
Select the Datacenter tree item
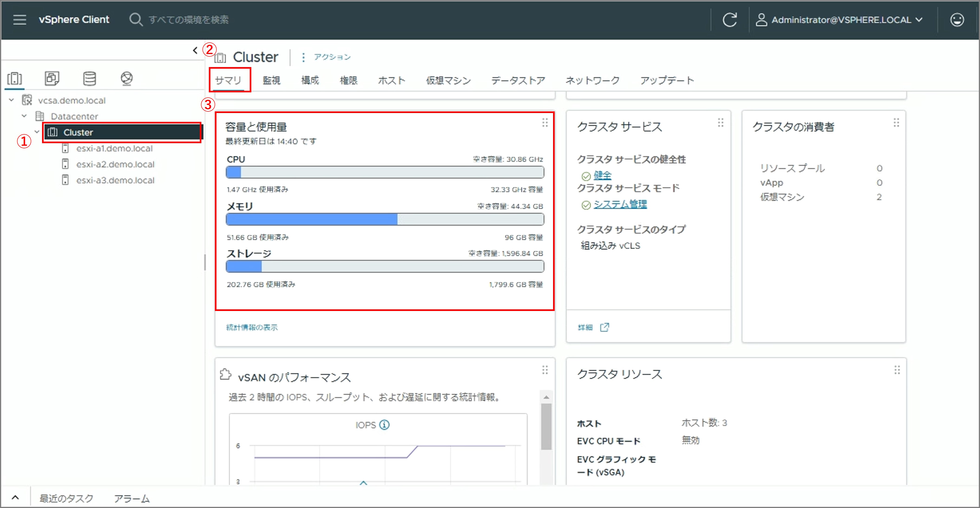pos(75,116)
